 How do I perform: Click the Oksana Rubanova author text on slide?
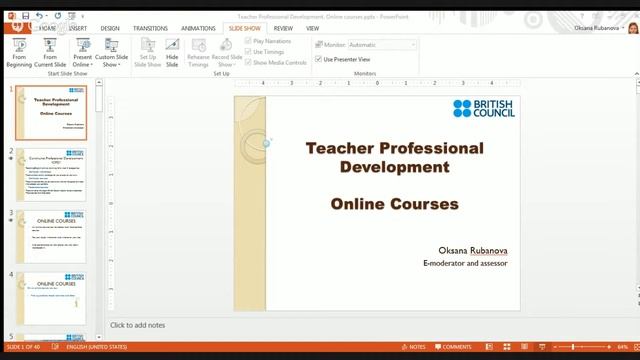point(473,250)
